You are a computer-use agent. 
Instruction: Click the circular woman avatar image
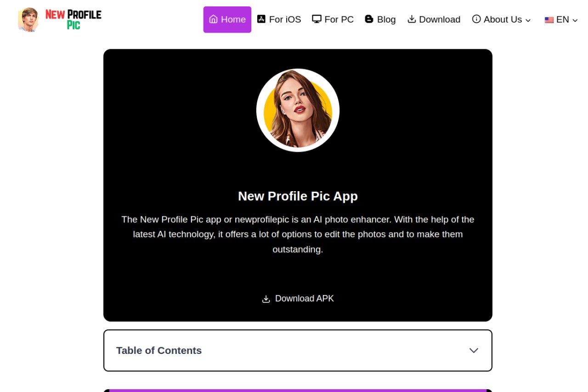click(x=298, y=110)
